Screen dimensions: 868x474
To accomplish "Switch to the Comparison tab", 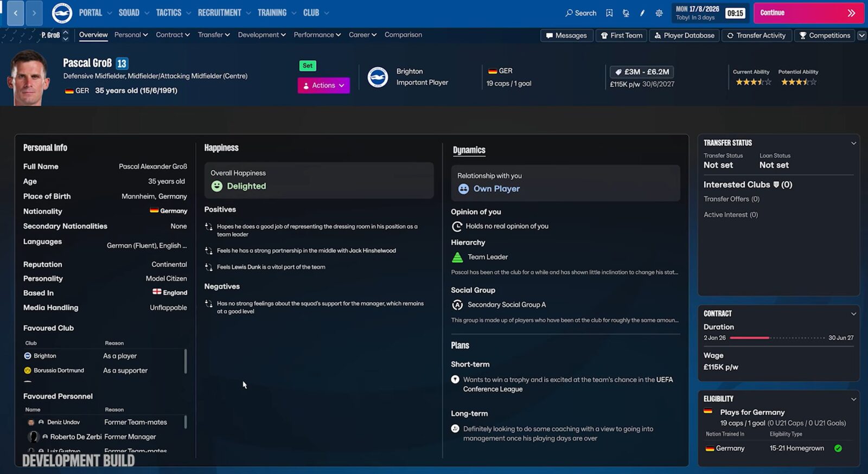I will (x=403, y=35).
